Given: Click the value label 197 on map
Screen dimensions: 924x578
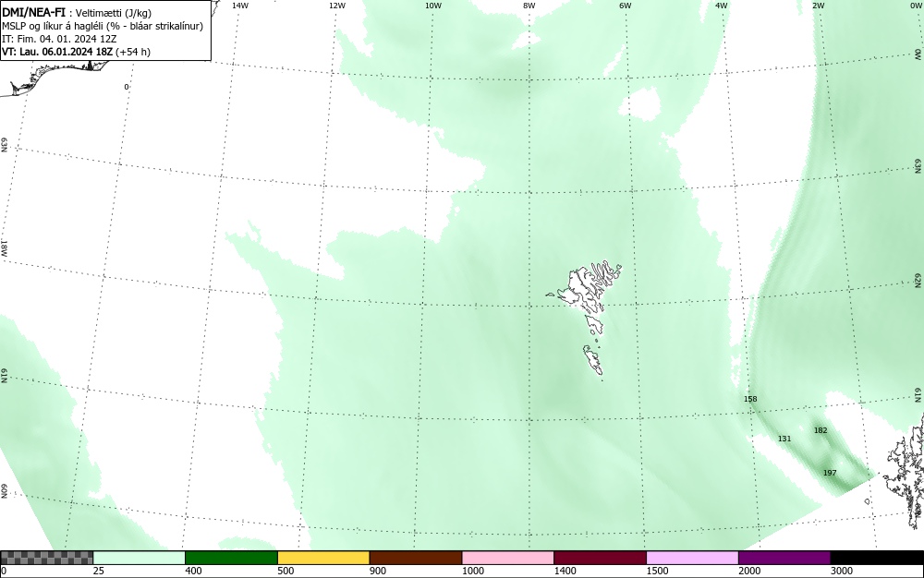Looking at the screenshot, I should coord(830,473).
